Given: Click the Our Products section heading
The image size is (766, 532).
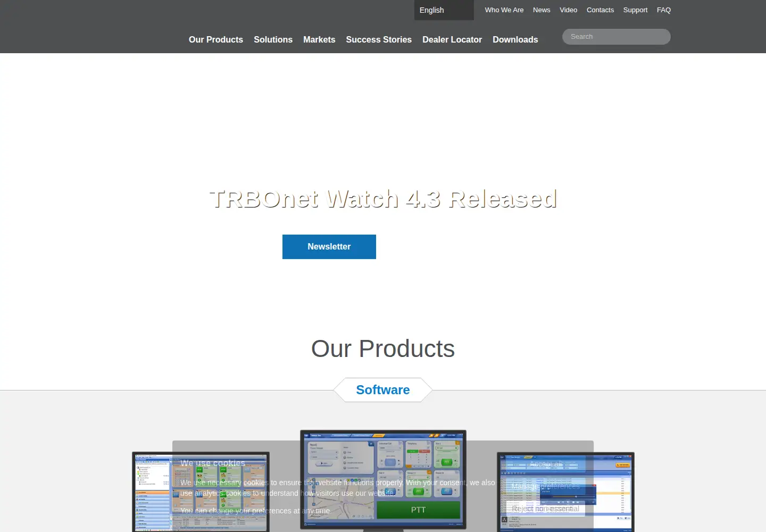Looking at the screenshot, I should (383, 349).
